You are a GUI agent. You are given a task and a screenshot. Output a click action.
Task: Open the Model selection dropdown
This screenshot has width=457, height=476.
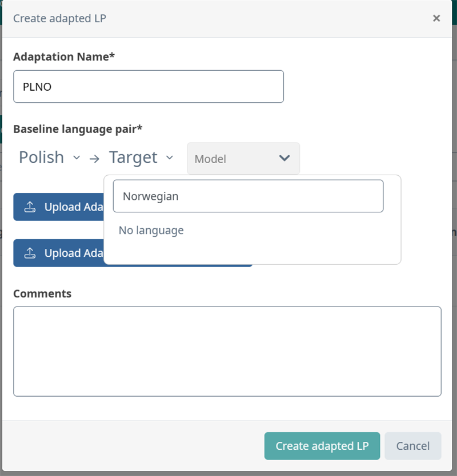(243, 159)
